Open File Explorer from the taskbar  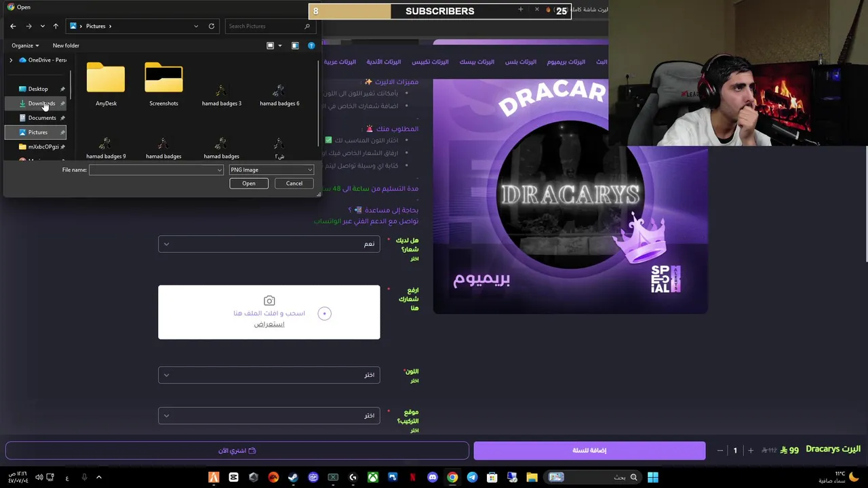(x=532, y=477)
